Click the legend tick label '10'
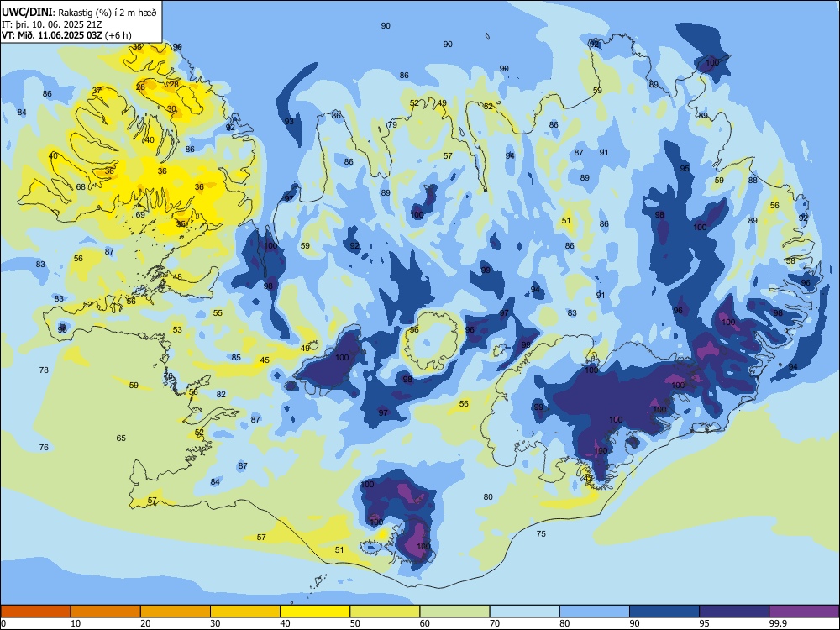Image resolution: width=840 pixels, height=630 pixels. point(76,623)
